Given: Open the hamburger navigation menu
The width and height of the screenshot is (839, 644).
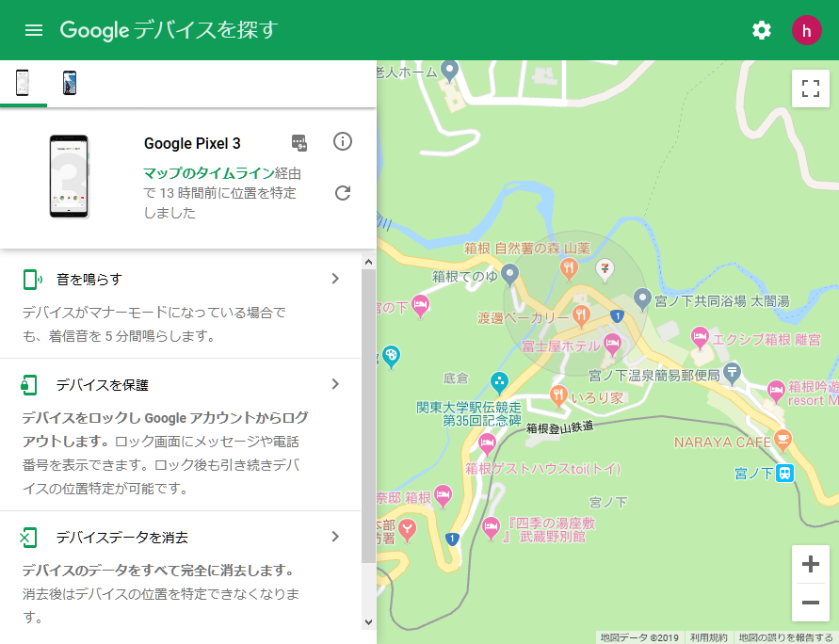Looking at the screenshot, I should (34, 30).
